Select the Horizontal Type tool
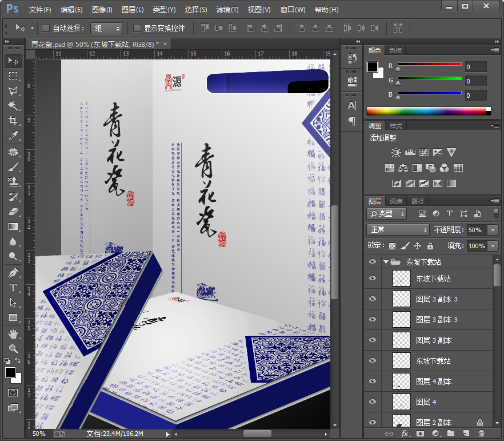This screenshot has width=504, height=441. coord(13,288)
